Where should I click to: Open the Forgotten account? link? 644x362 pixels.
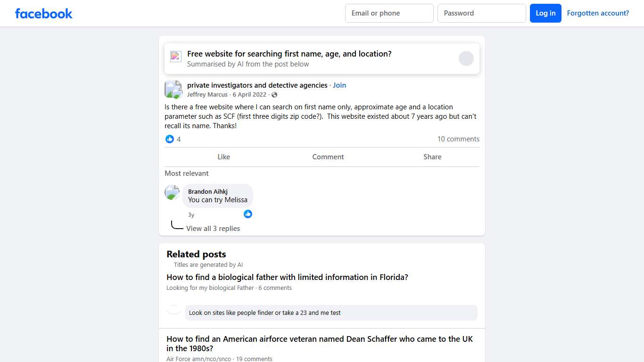(598, 13)
